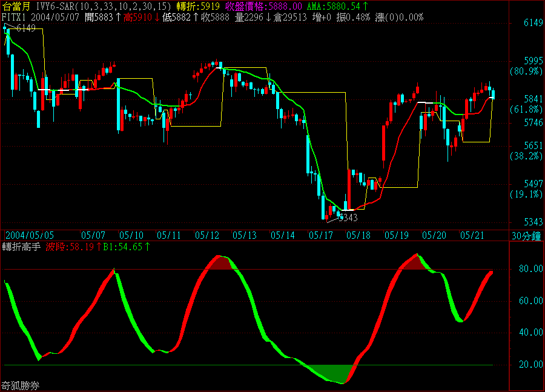Click the 低5882 low price
Screen dimensions: 545x392
coord(180,18)
